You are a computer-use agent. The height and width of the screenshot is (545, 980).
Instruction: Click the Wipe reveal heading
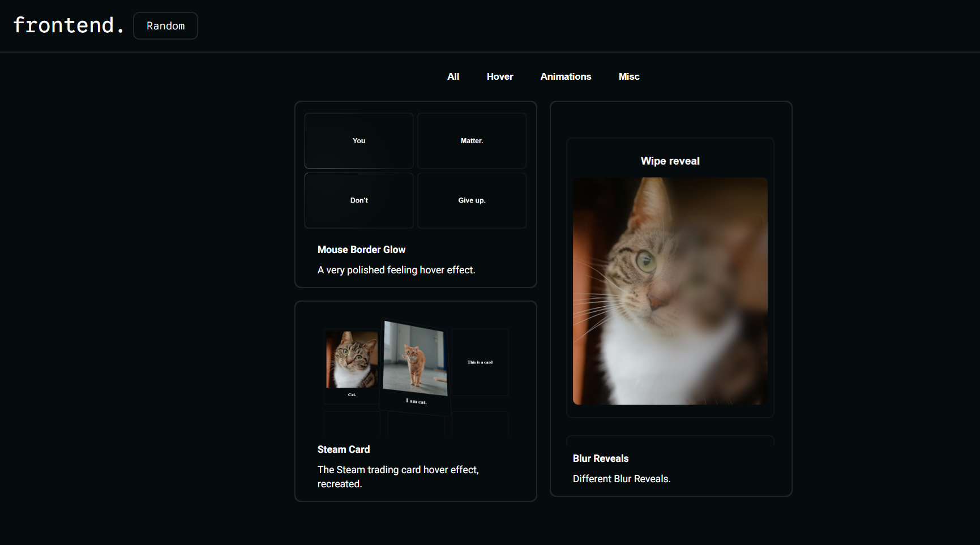click(x=670, y=161)
